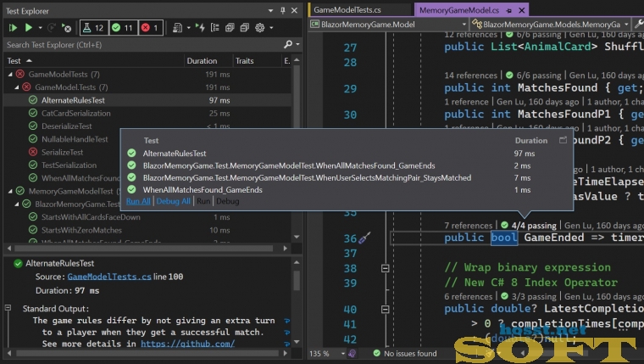Pin the MemoryGameModel.cs tab
Screen dimensions: 644x364
coord(509,10)
